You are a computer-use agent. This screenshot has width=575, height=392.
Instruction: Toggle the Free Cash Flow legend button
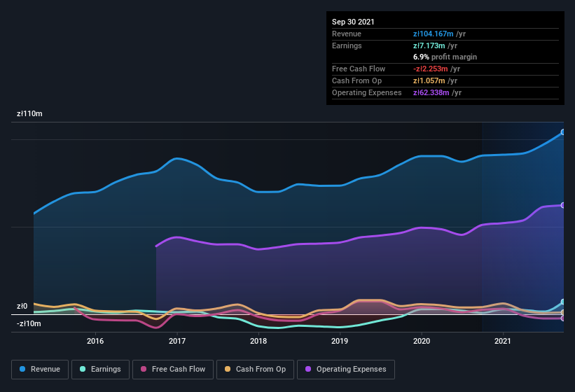[173, 370]
